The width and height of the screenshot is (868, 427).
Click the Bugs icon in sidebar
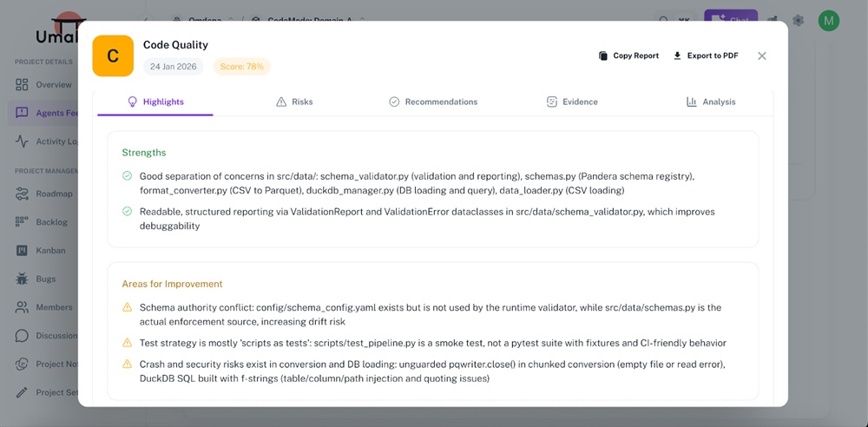tap(22, 279)
